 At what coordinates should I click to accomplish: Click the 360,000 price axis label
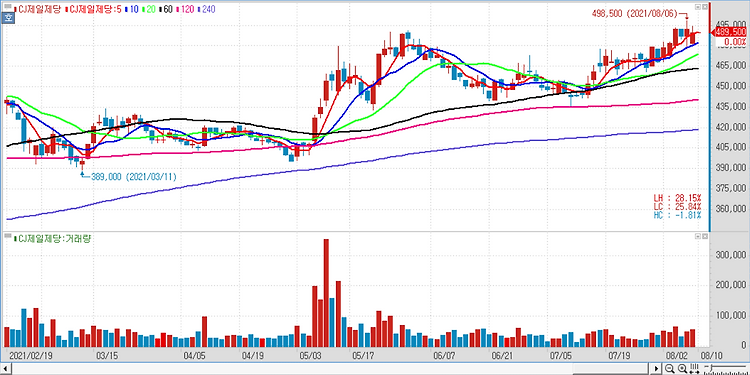730,209
